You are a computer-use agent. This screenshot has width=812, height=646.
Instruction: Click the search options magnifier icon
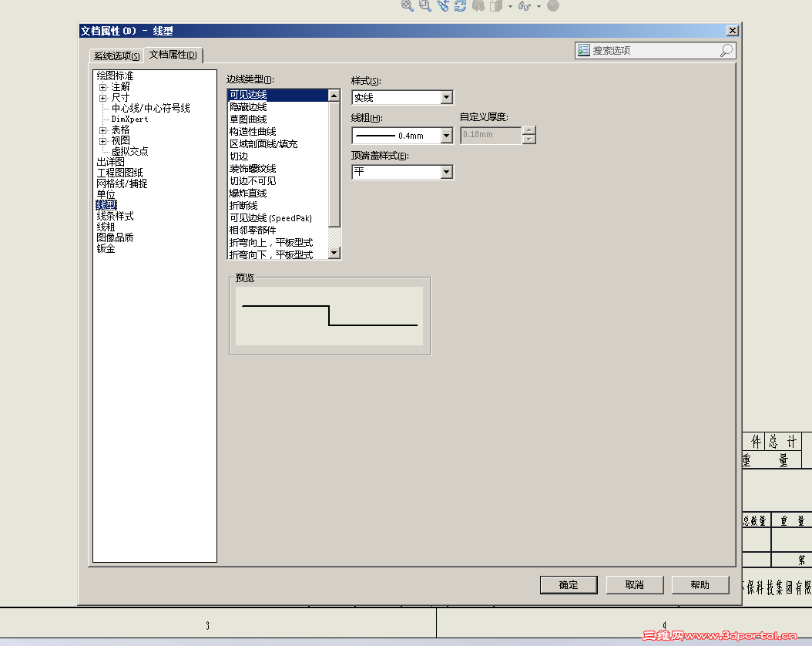point(726,50)
